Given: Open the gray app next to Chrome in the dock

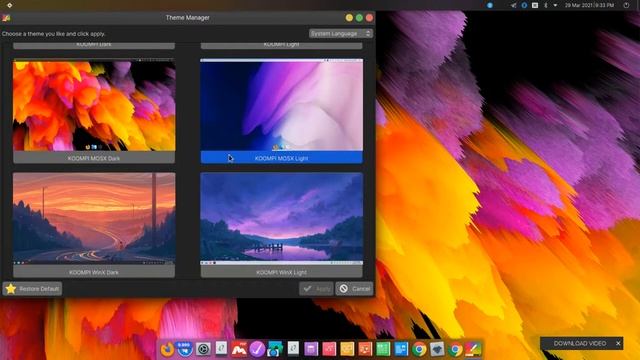Looking at the screenshot, I should [x=437, y=349].
